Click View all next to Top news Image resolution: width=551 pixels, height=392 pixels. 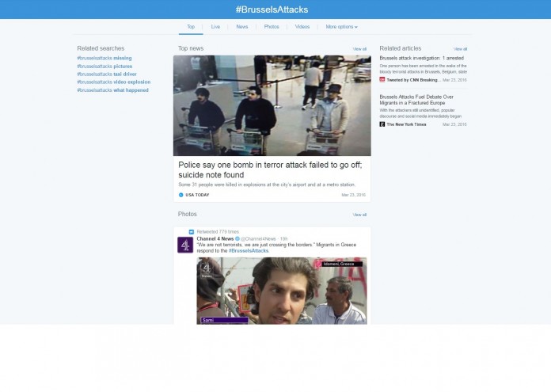click(359, 49)
